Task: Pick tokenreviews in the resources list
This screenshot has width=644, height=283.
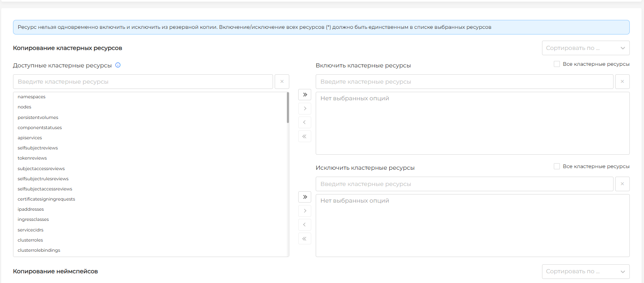Action: click(150, 158)
